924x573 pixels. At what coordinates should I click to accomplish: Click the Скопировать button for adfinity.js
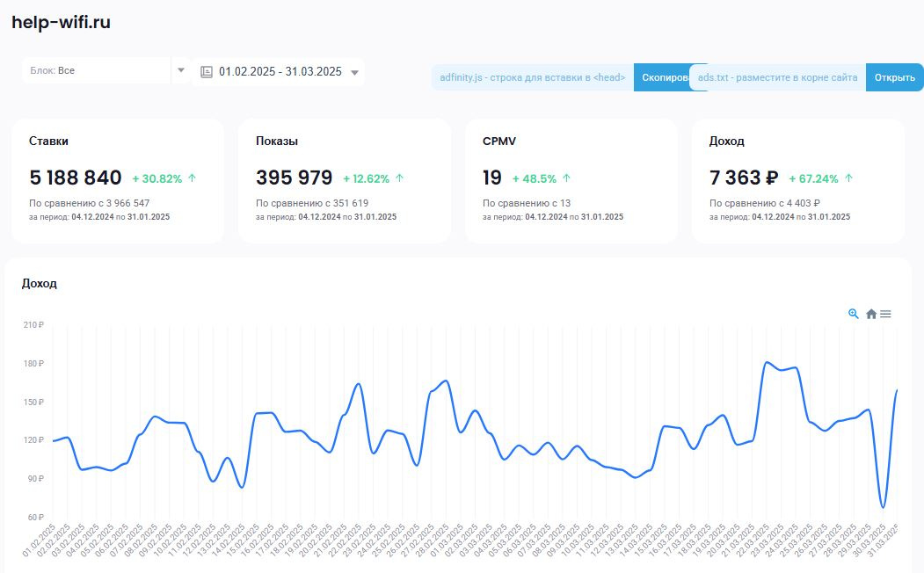pyautogui.click(x=662, y=77)
